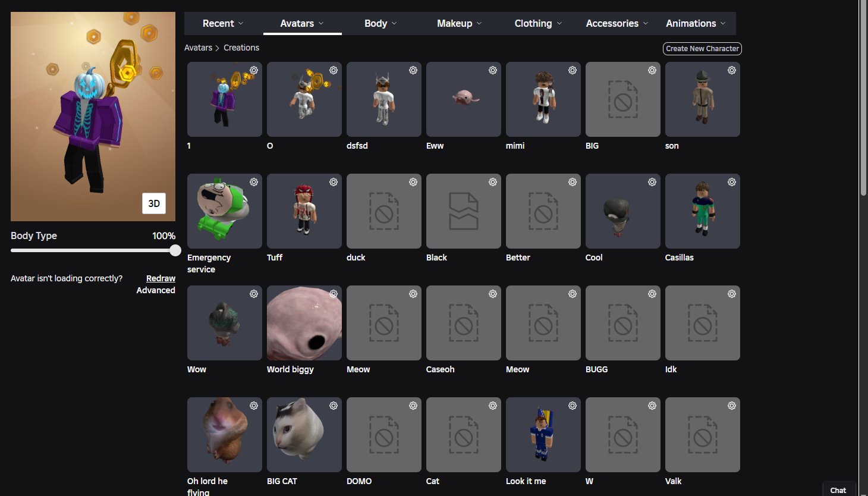Switch to the Body tab

(x=380, y=23)
